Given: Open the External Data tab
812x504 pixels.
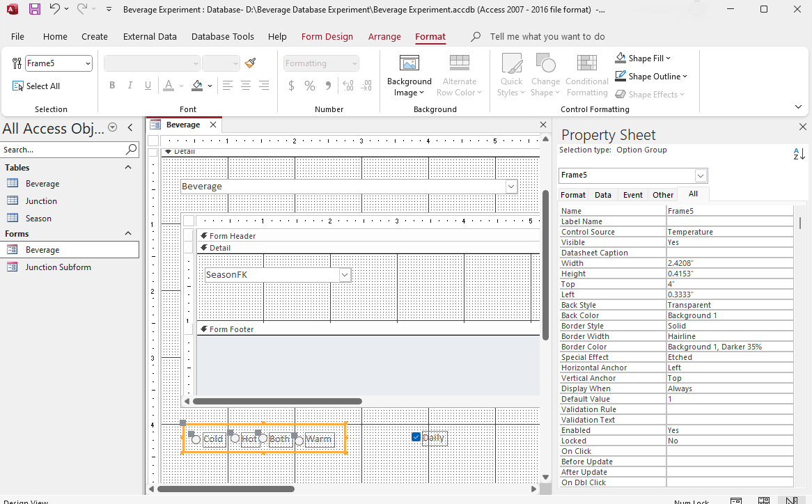Looking at the screenshot, I should (x=150, y=36).
